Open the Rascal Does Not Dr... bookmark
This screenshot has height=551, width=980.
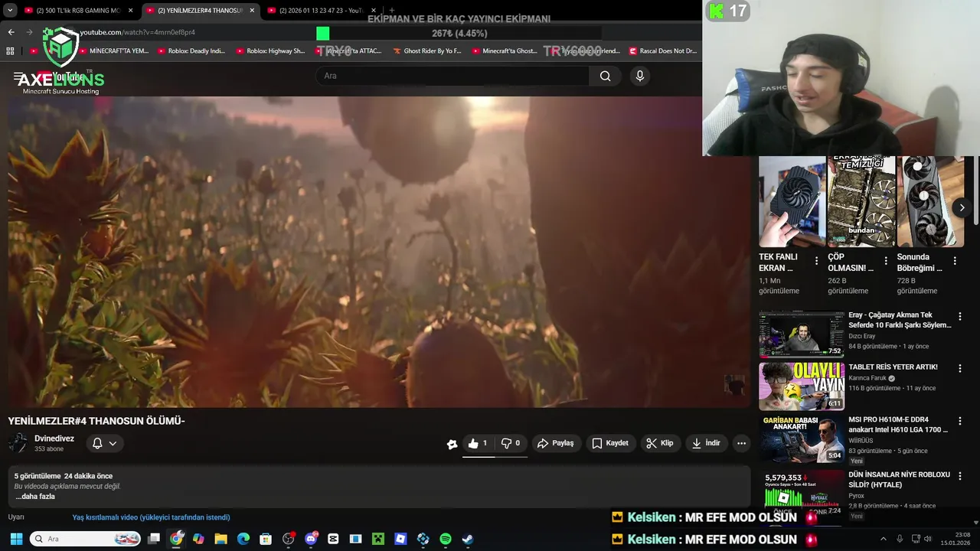tap(663, 51)
